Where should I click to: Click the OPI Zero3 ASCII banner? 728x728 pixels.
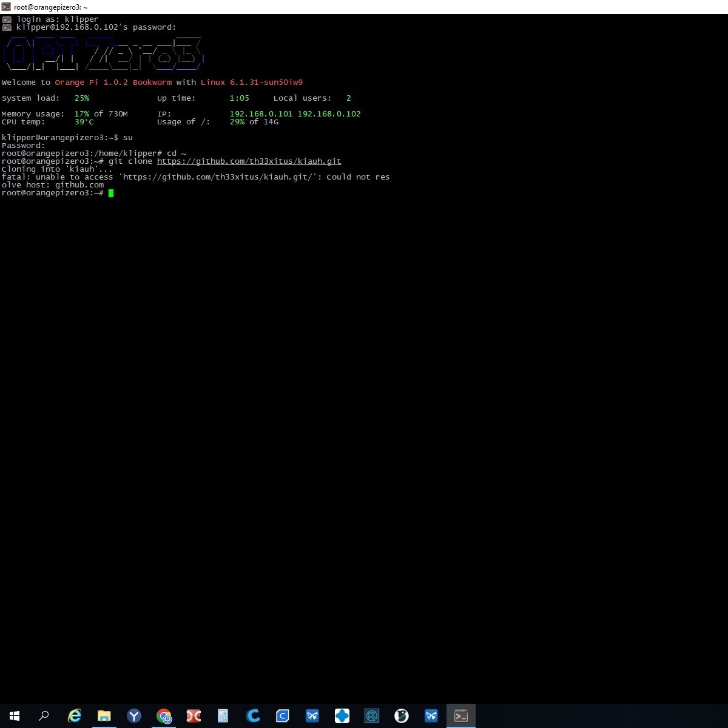click(103, 53)
